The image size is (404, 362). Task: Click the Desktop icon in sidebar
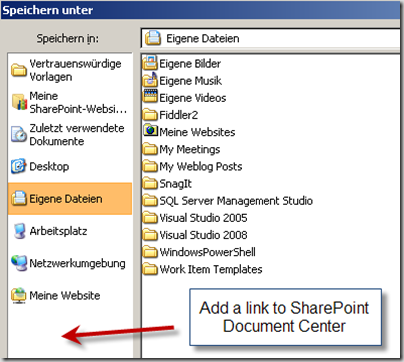pyautogui.click(x=18, y=166)
